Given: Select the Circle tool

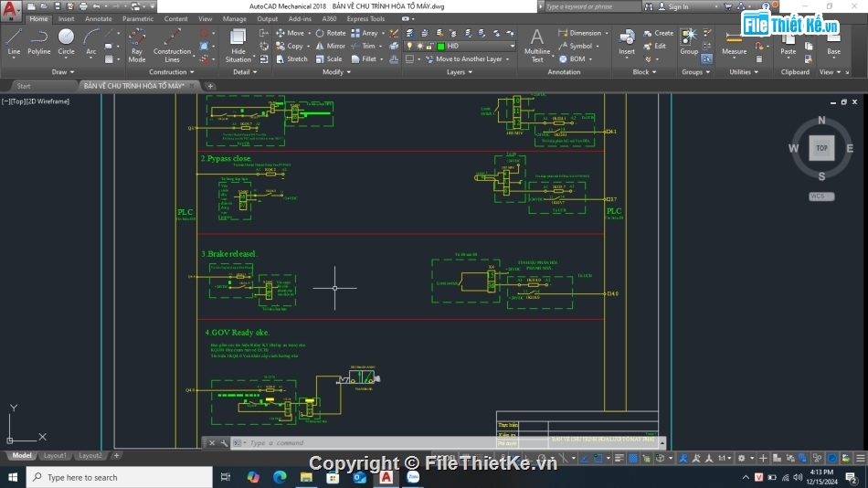Looking at the screenshot, I should tap(66, 43).
